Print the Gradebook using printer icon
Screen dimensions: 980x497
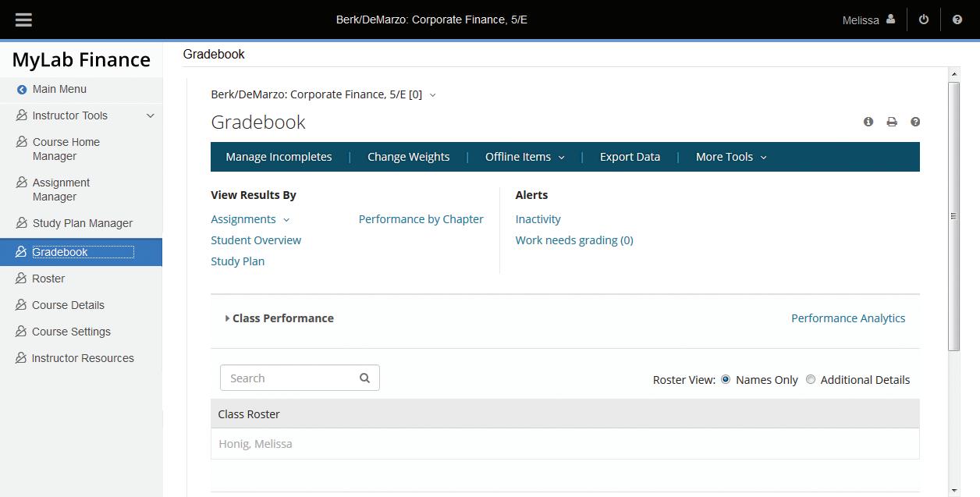point(892,122)
